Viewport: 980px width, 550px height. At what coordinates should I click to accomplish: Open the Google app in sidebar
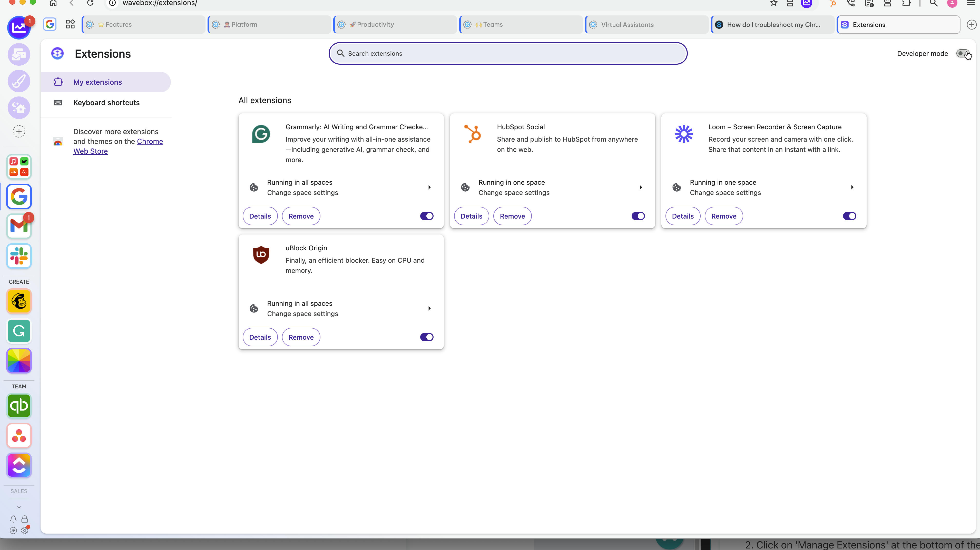pos(19,197)
